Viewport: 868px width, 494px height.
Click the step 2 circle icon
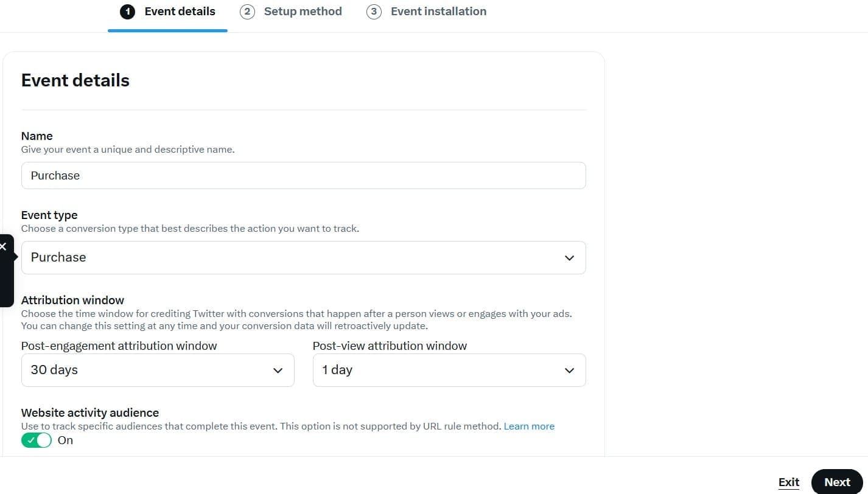click(248, 11)
